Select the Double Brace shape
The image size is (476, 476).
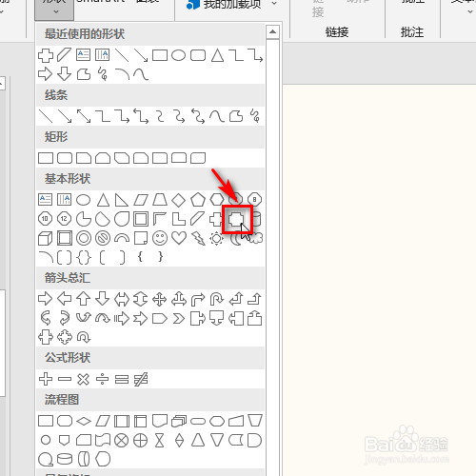click(84, 257)
